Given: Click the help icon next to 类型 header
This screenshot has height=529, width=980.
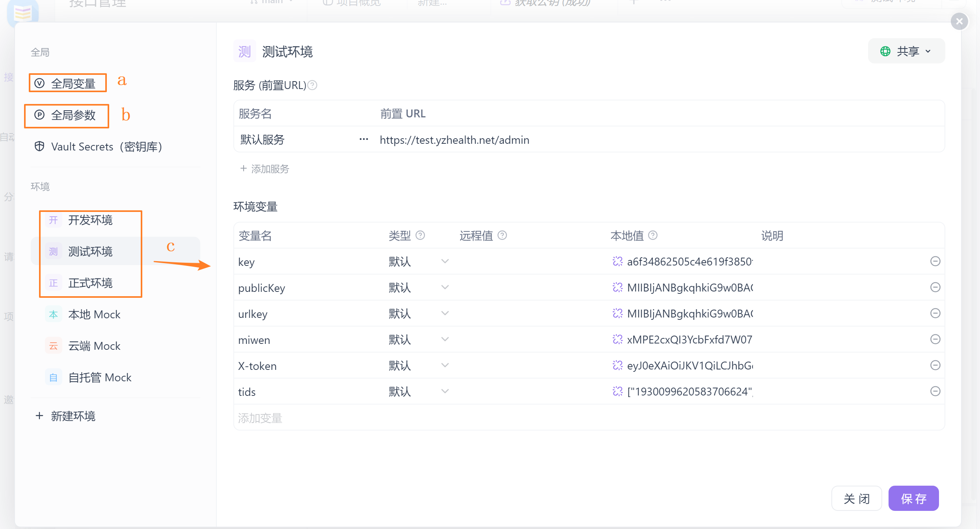Looking at the screenshot, I should [420, 235].
